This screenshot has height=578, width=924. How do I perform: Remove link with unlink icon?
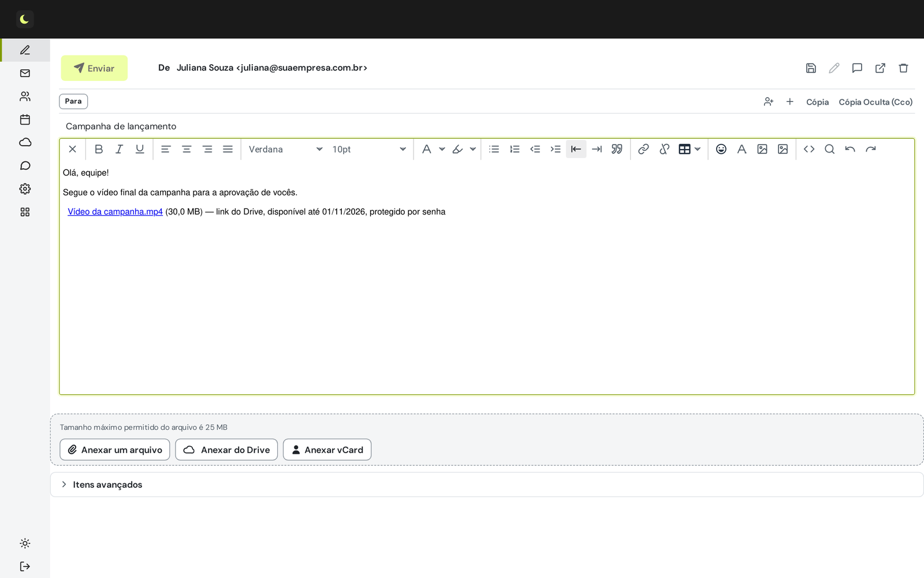pos(664,149)
